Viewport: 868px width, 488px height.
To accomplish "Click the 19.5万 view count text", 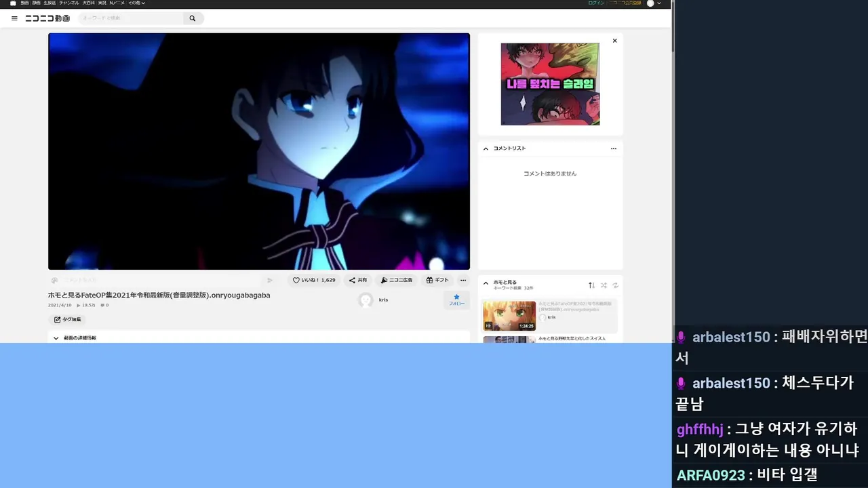I will [x=86, y=305].
